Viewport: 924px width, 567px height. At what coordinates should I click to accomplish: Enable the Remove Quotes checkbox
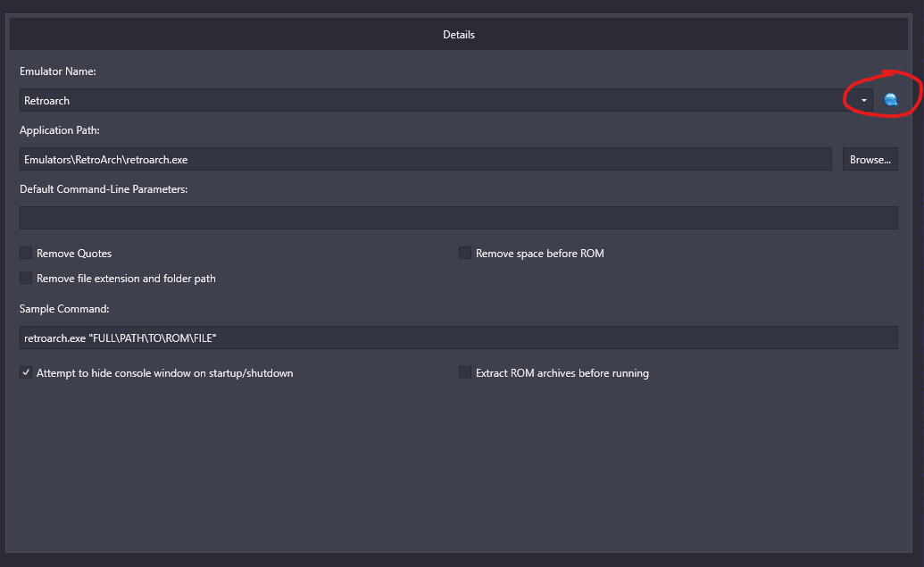click(26, 253)
